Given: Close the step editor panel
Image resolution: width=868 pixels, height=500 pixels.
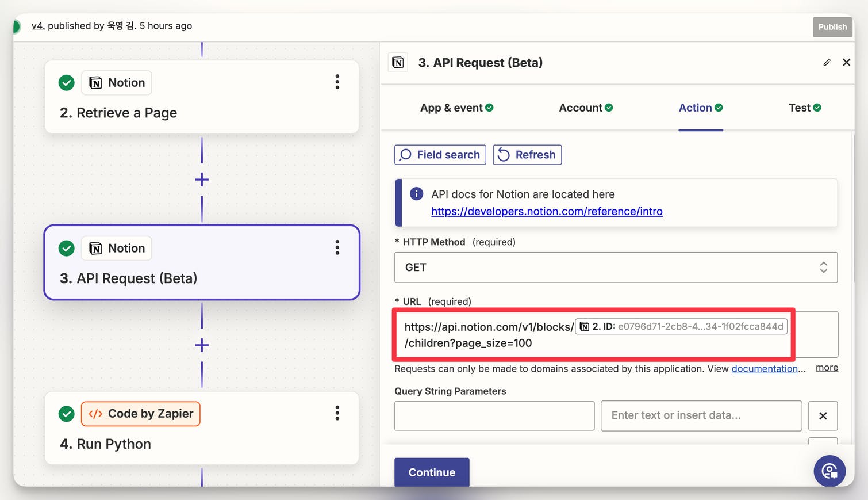Looking at the screenshot, I should (846, 62).
